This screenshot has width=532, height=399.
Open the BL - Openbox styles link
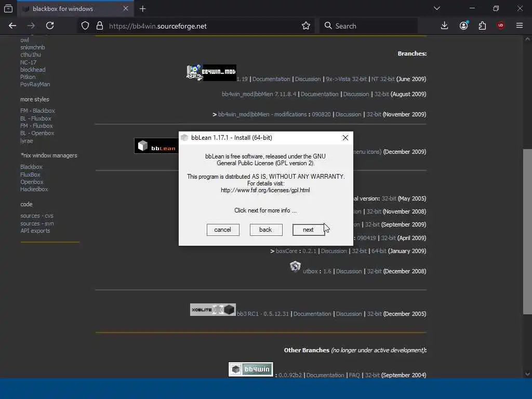pos(37,133)
